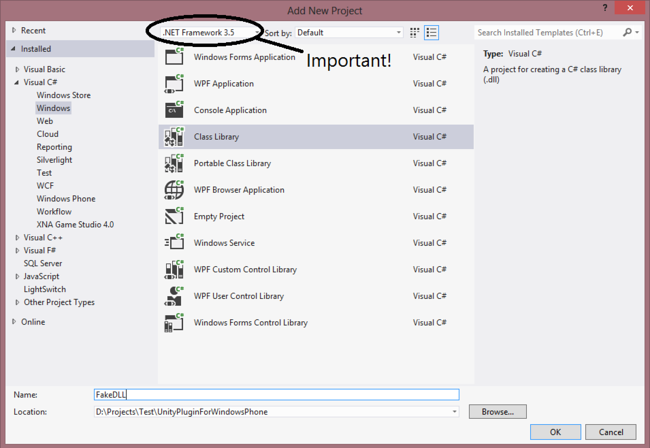Click the Browse... button
This screenshot has width=650, height=448.
(x=497, y=412)
